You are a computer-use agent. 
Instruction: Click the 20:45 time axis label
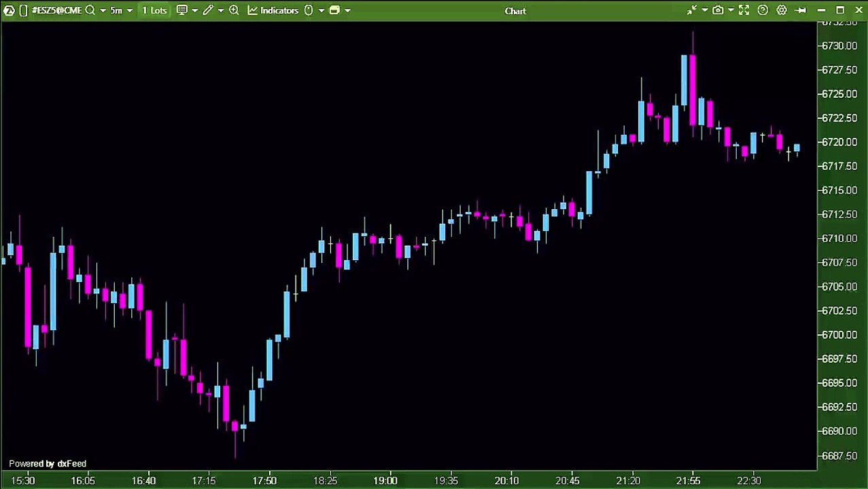click(x=568, y=481)
